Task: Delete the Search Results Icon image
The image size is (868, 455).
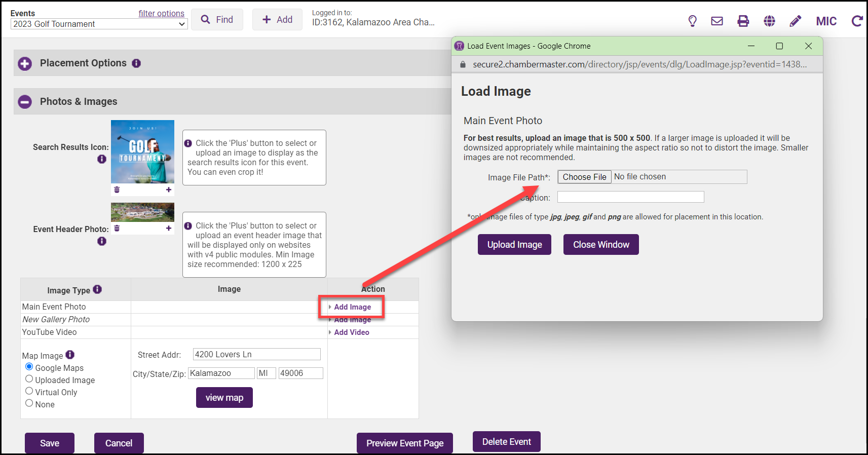Action: click(117, 189)
